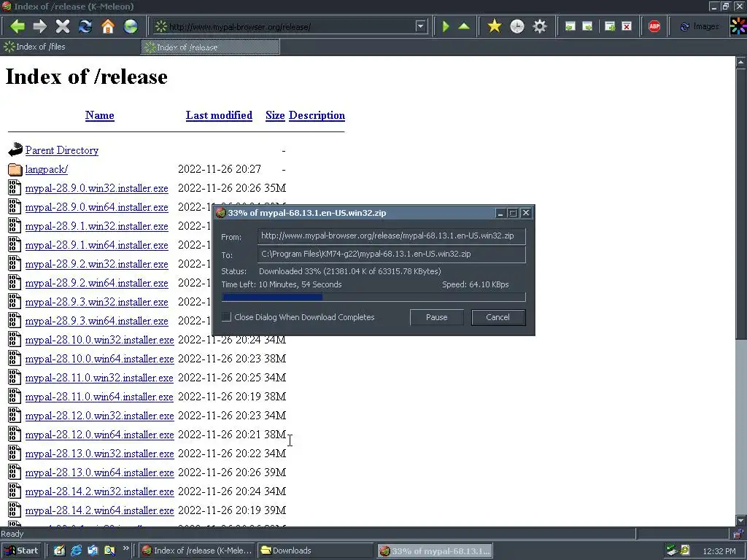Select 33% of mypal taskbar button
747x560 pixels.
[x=435, y=551]
